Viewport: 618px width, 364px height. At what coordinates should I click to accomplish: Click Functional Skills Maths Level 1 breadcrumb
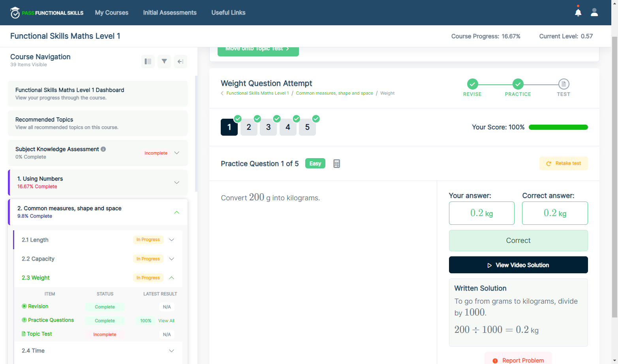tap(257, 93)
